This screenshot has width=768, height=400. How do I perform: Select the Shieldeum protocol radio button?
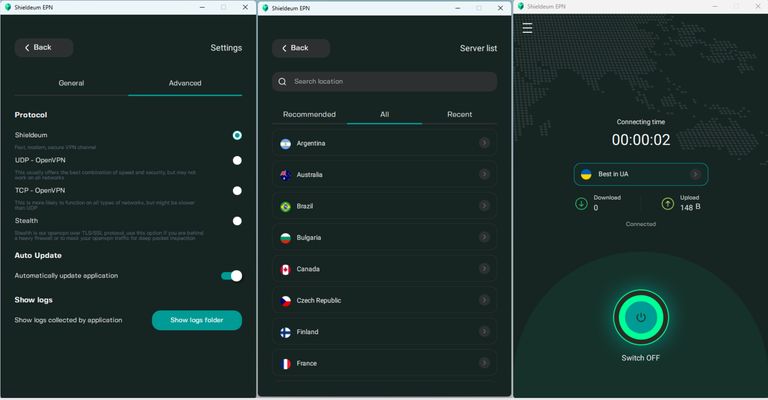[237, 135]
